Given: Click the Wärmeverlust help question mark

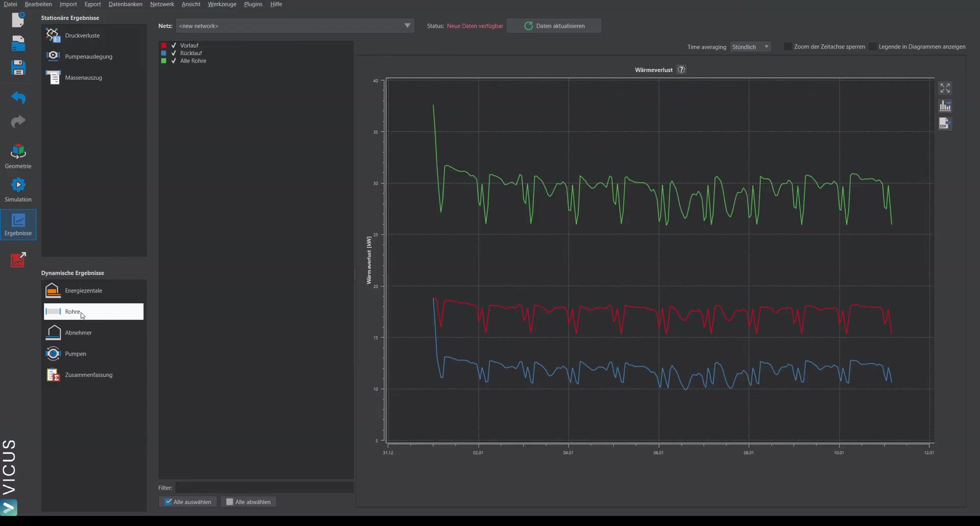Looking at the screenshot, I should click(681, 69).
